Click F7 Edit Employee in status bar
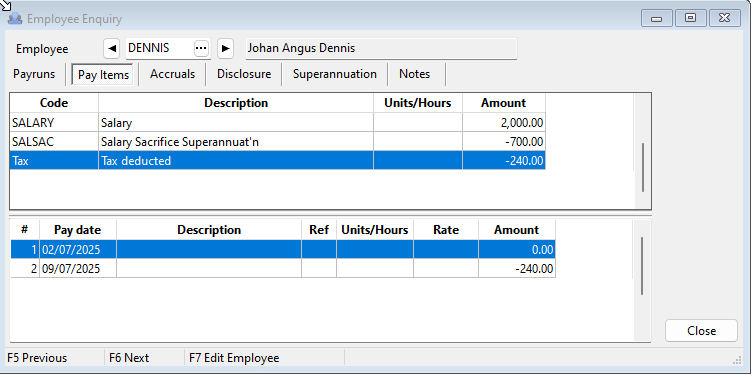755x377 pixels. coord(234,358)
